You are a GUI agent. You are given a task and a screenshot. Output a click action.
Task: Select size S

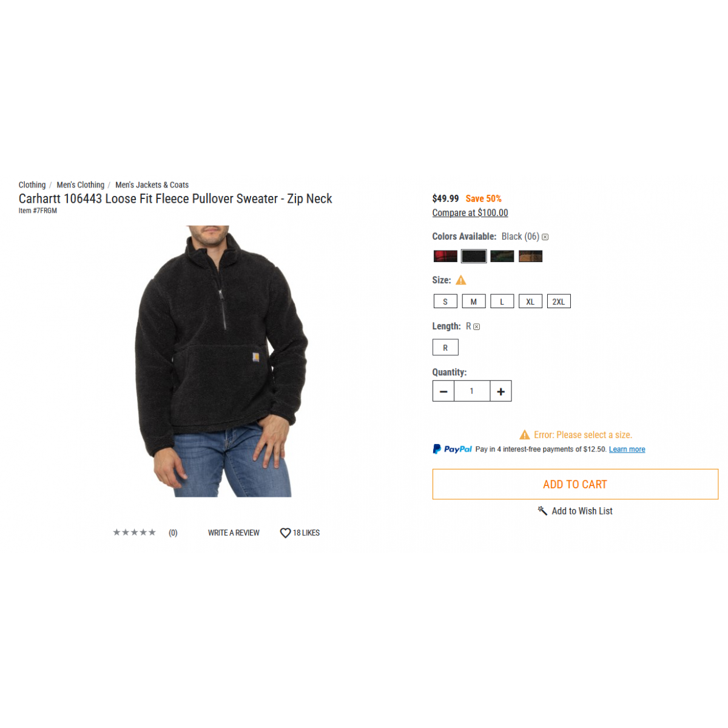[x=445, y=302]
